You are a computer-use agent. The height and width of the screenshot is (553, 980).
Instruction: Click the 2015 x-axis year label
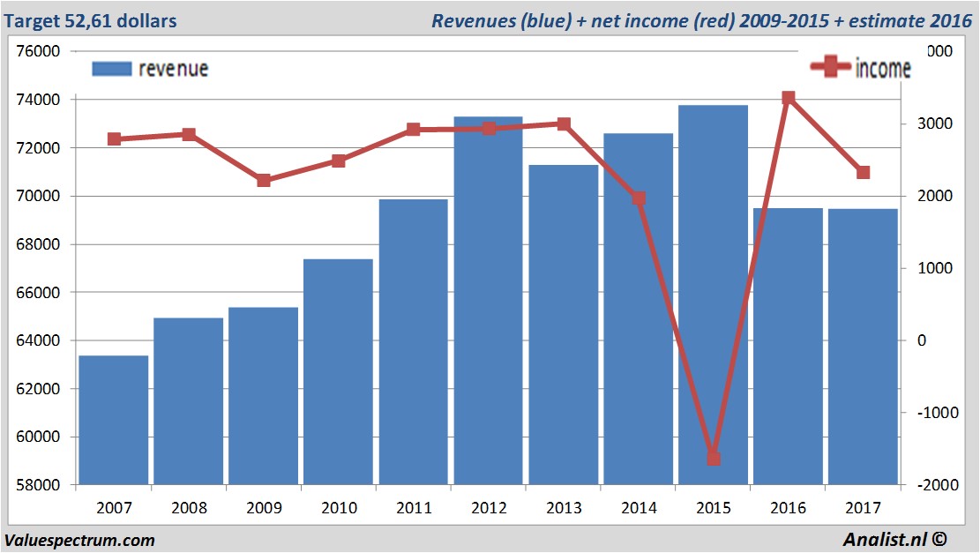coord(714,508)
